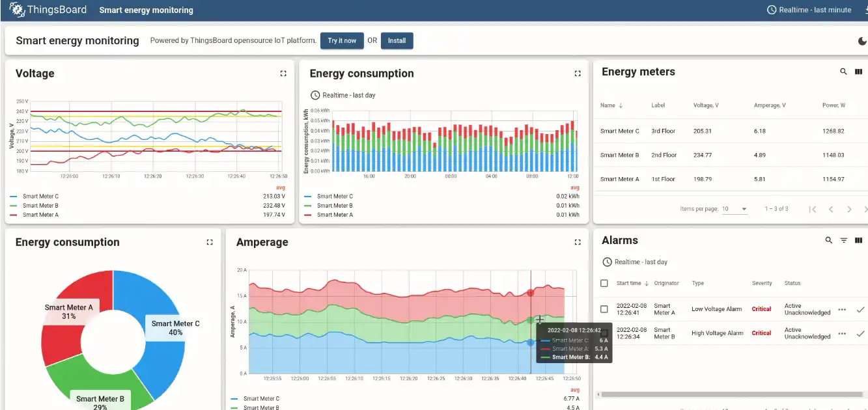Select all alarms header checkbox
Viewport: 868px width, 410px height.
pyautogui.click(x=604, y=283)
